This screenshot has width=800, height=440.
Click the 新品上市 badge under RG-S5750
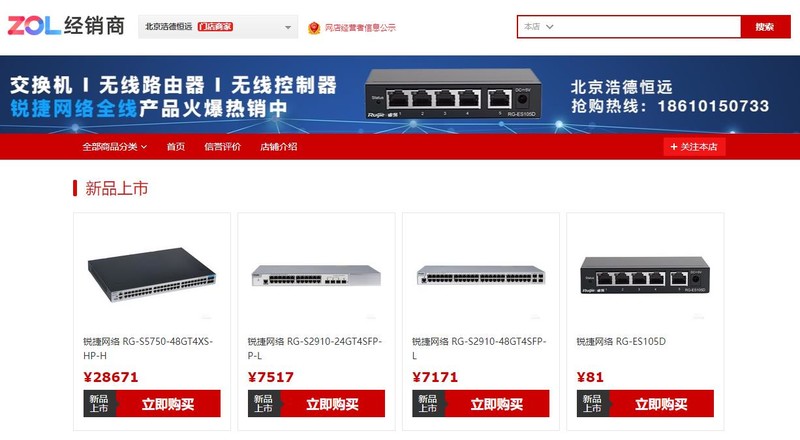coord(99,404)
